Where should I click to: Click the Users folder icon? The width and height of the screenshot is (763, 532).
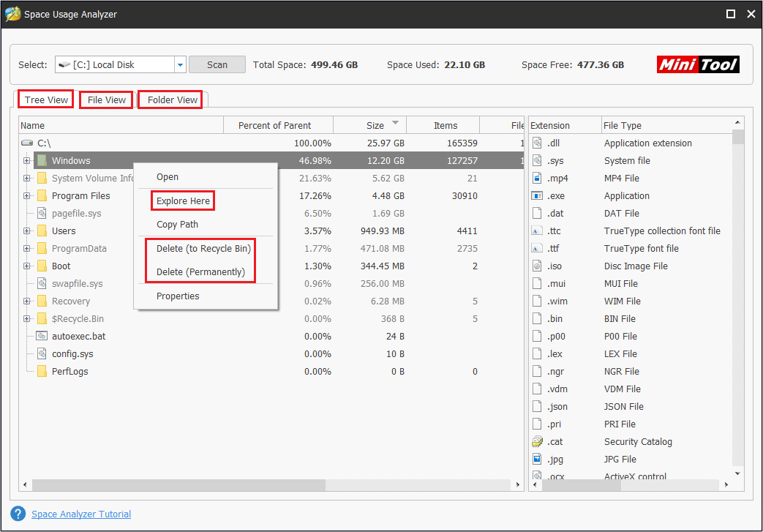(42, 231)
